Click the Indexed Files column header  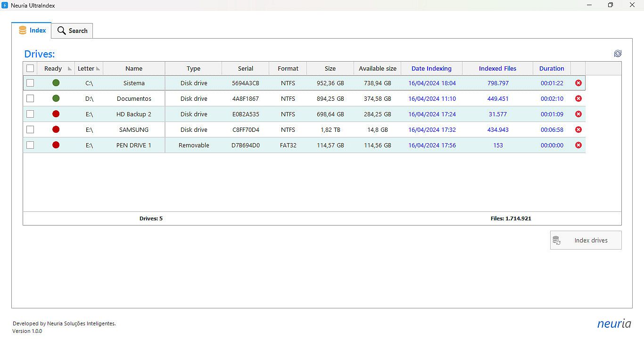pyautogui.click(x=497, y=69)
